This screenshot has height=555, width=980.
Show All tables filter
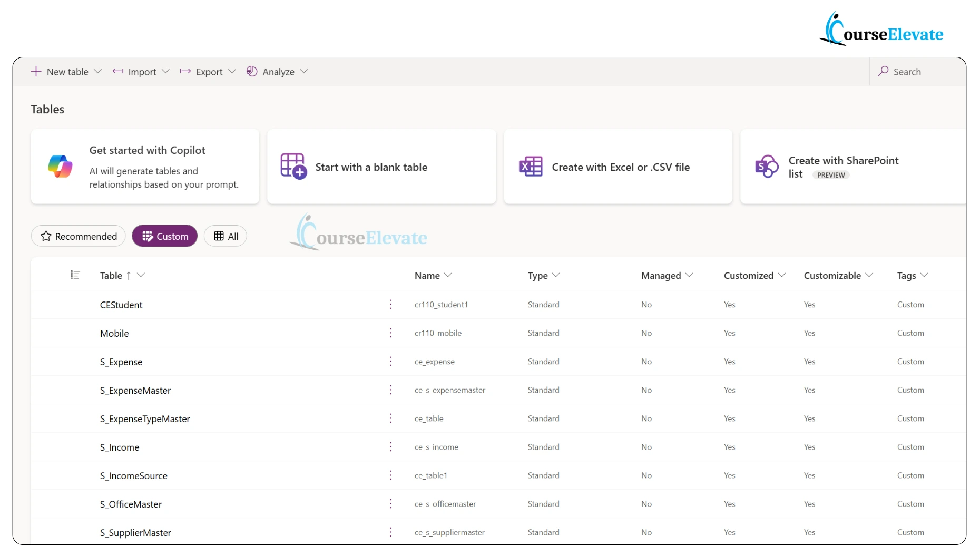click(x=226, y=236)
